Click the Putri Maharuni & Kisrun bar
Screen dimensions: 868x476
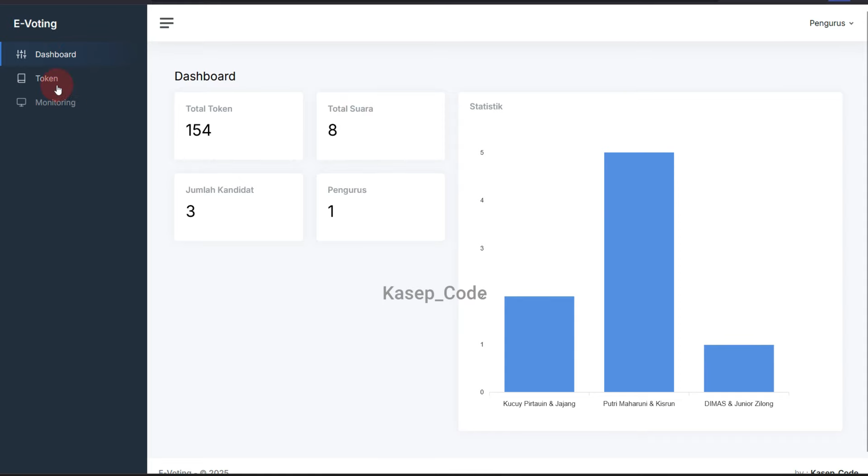pos(639,272)
